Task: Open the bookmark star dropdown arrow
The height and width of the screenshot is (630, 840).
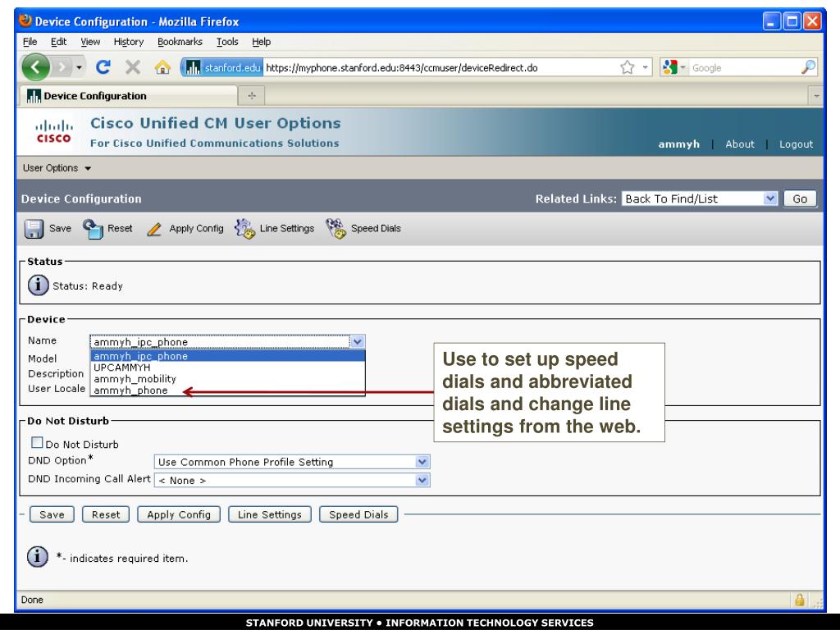Action: (x=645, y=67)
